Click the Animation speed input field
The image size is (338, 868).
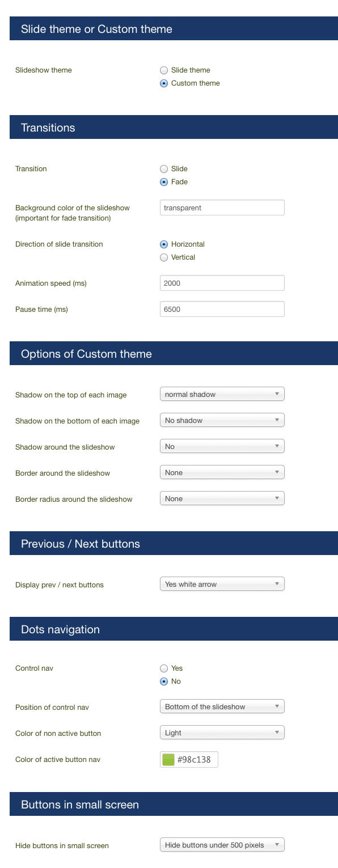(222, 283)
